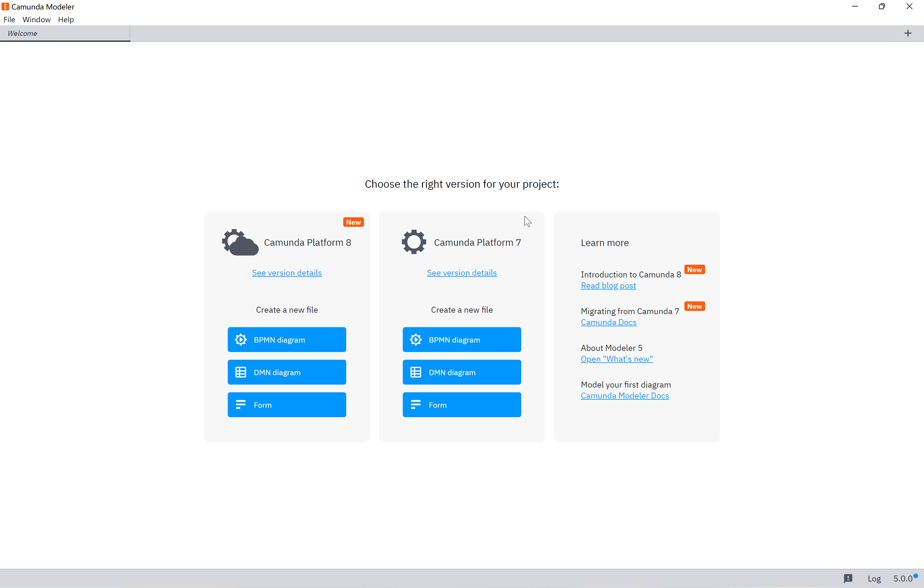
Task: Open the File menu
Action: [x=9, y=20]
